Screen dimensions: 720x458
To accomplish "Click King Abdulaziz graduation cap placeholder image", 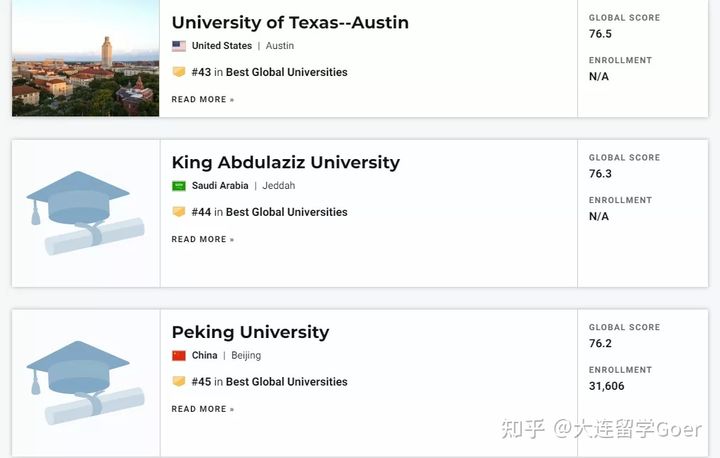I will tap(86, 213).
